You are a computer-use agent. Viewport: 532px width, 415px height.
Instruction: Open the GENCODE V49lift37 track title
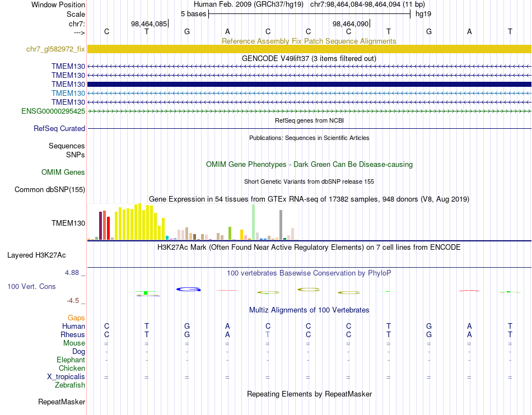309,58
